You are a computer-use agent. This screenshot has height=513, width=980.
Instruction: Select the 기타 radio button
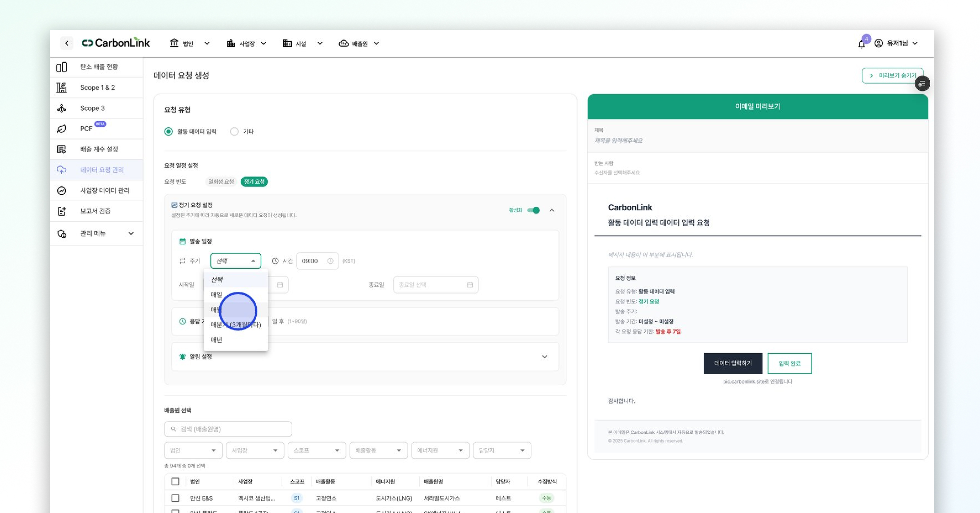click(x=234, y=132)
